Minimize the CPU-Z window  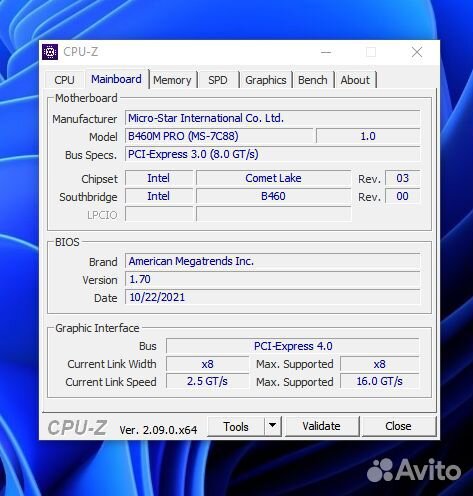pyautogui.click(x=326, y=52)
